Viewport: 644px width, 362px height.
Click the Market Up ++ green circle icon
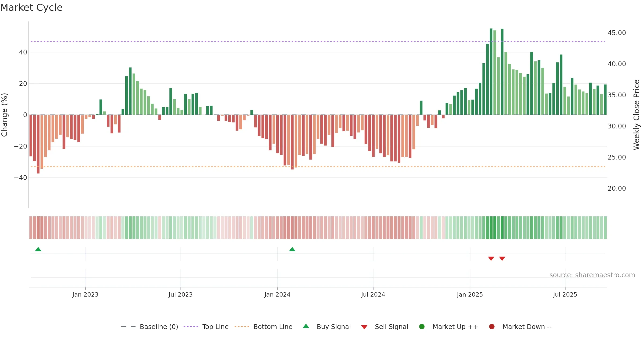[422, 327]
